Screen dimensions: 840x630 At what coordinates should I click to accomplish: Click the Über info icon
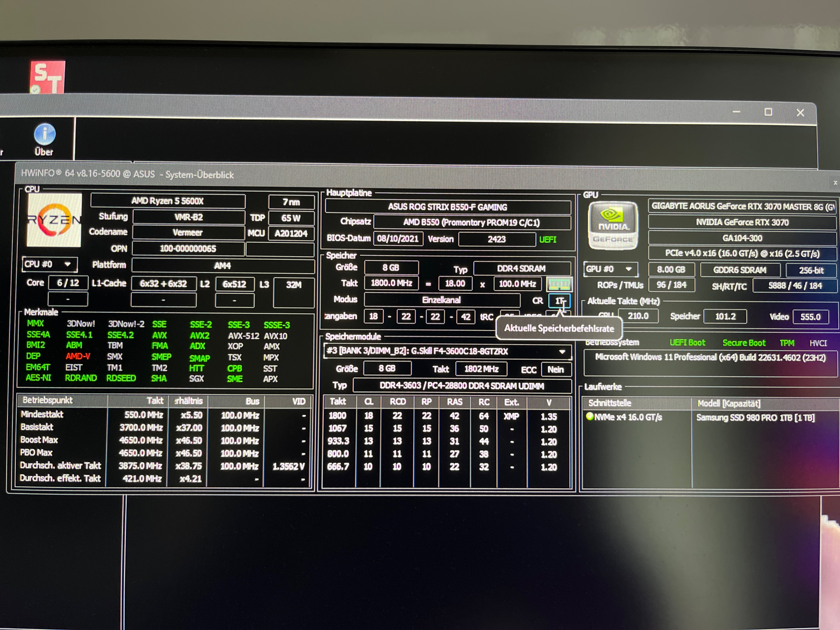click(44, 134)
